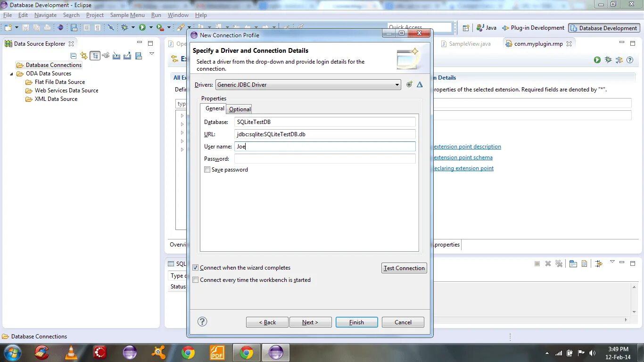Enable Connect every time workbench is started
644x362 pixels.
pyautogui.click(x=196, y=280)
